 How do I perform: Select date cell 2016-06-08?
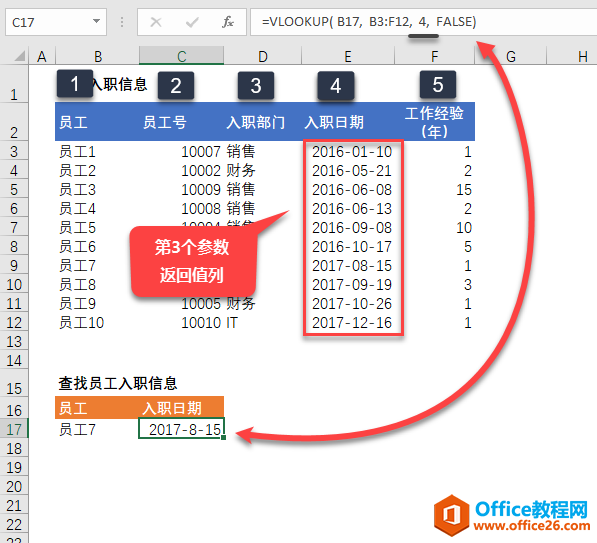(x=352, y=190)
